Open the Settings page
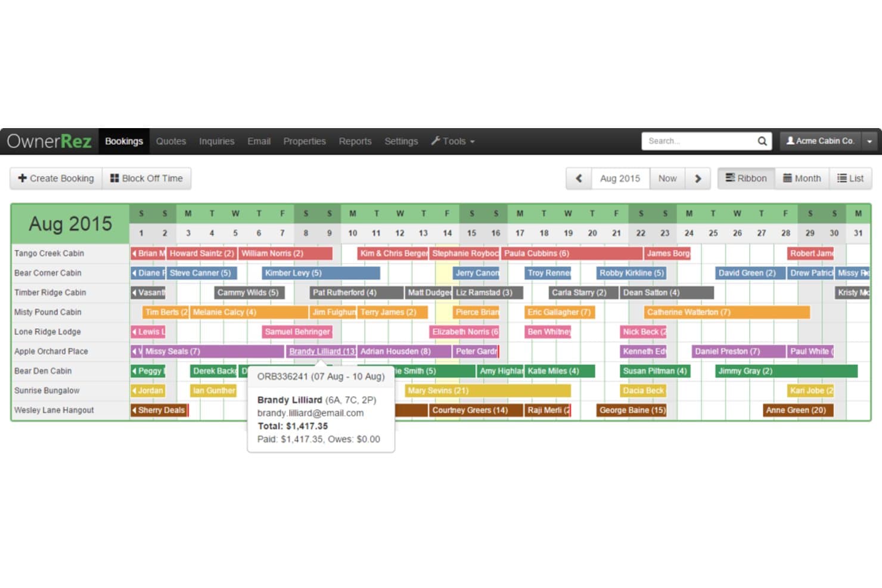Image resolution: width=882 pixels, height=588 pixels. pyautogui.click(x=401, y=141)
